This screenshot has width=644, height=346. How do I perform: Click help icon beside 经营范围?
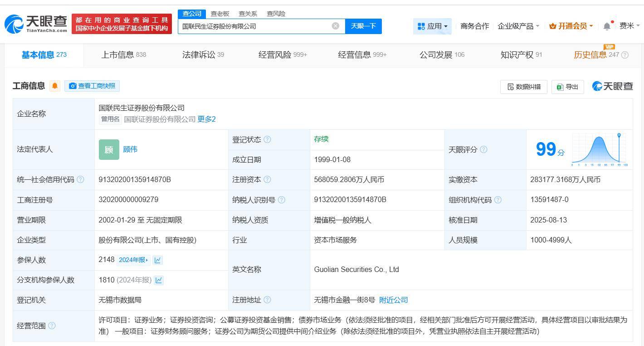[52, 326]
